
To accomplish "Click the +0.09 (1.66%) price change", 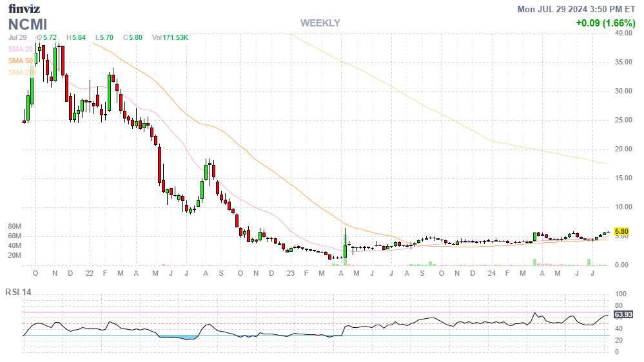I will coord(605,23).
